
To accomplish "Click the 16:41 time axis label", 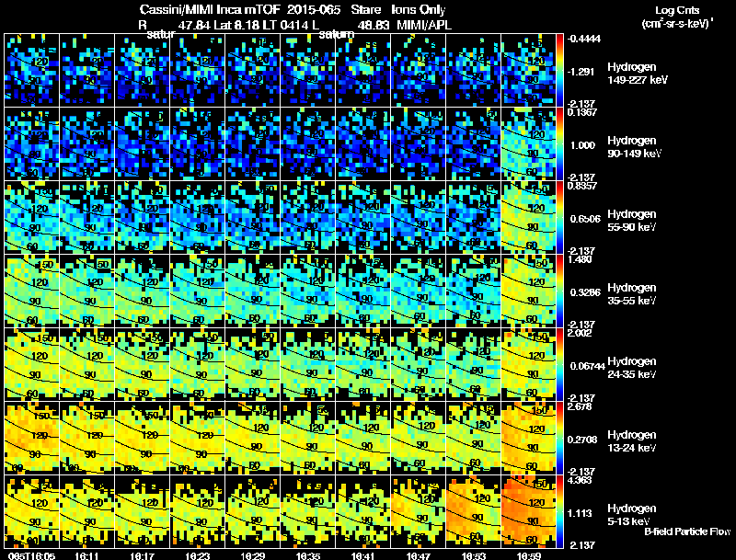I will [363, 555].
